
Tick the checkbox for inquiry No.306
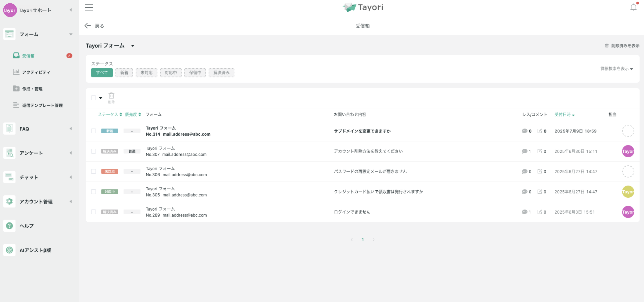click(x=94, y=171)
